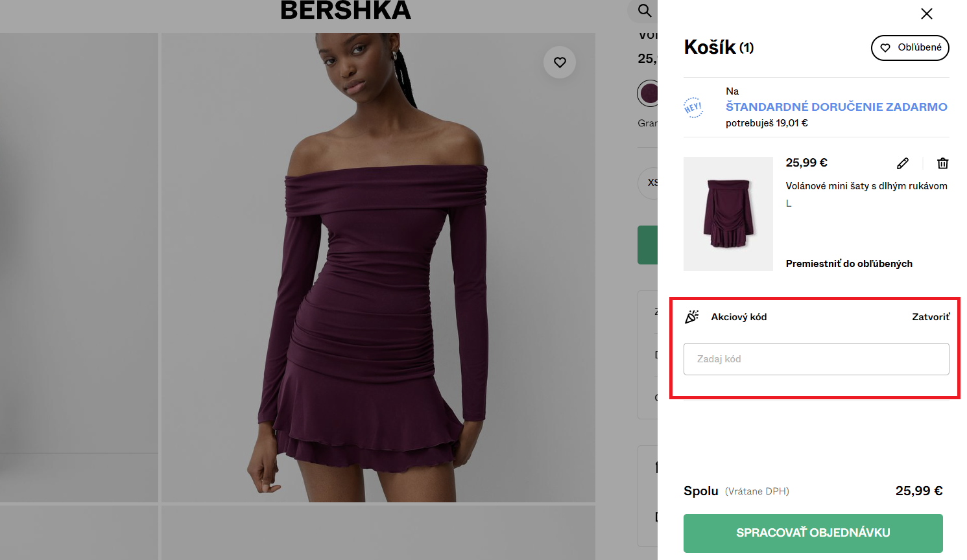Collapse the promo code section via Zatvoriť
This screenshot has width=967, height=560.
(931, 317)
